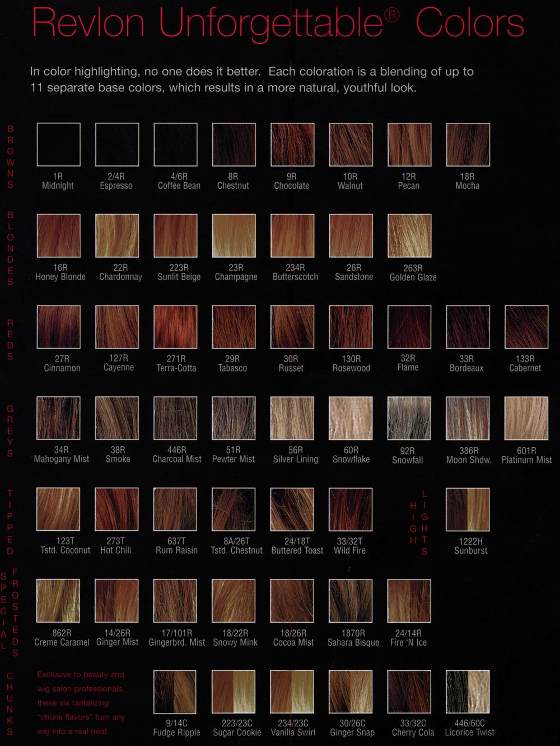Select the 123T Tstd. Coconut swatch
Viewport: 560px width, 746px height.
coord(59,509)
